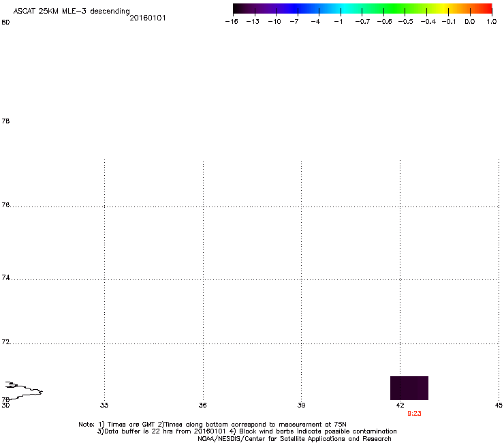Screen dimensions: 504x443
Task: Click the longitude label 42
Action: (x=400, y=406)
